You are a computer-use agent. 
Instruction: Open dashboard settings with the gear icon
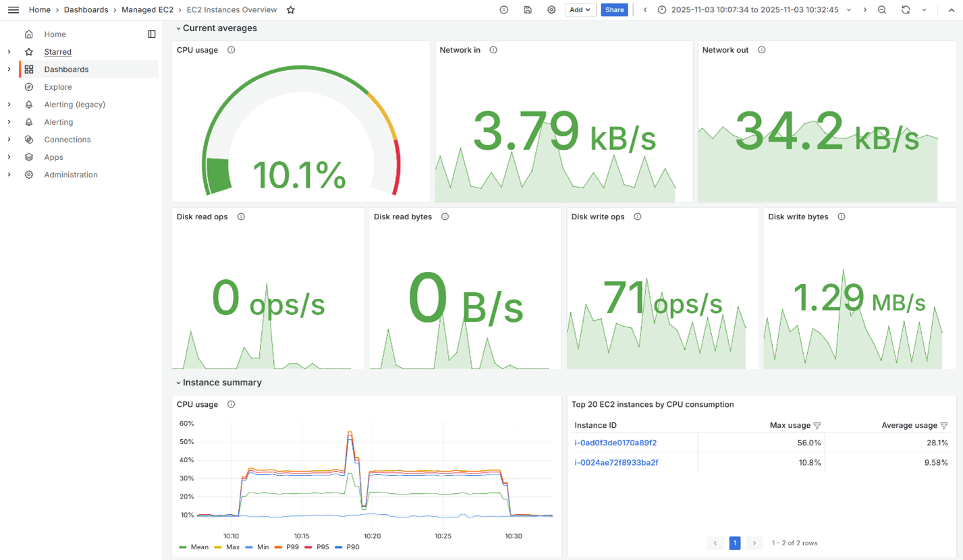[551, 10]
